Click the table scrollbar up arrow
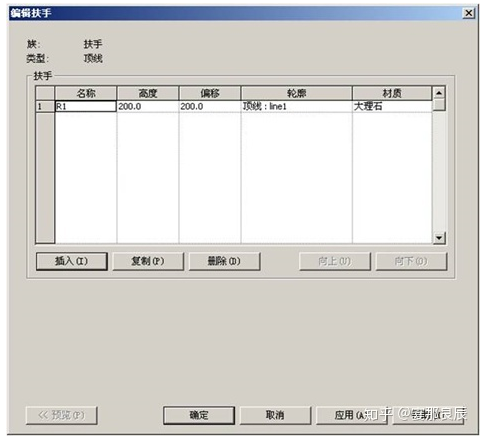Screen dimensions: 488x441 click(439, 92)
